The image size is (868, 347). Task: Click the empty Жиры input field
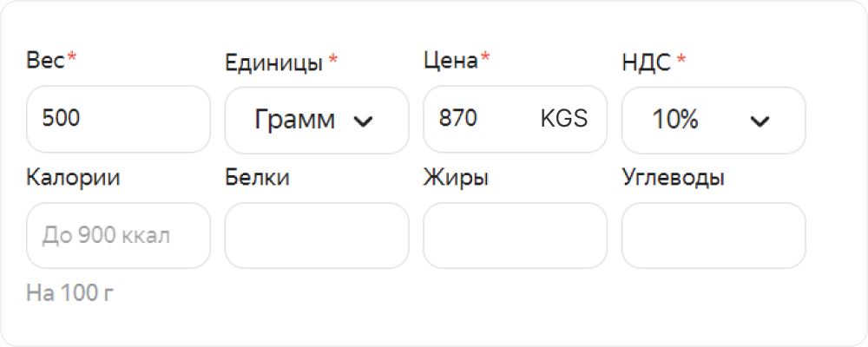click(x=515, y=236)
